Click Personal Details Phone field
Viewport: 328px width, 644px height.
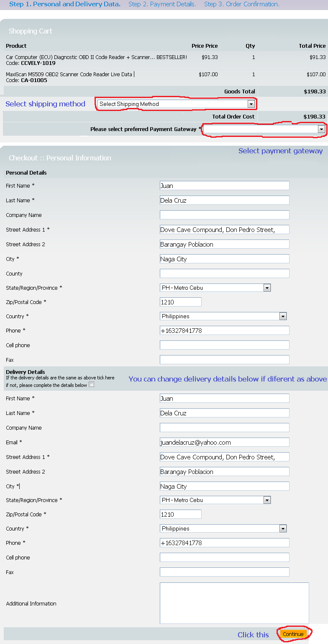[225, 330]
